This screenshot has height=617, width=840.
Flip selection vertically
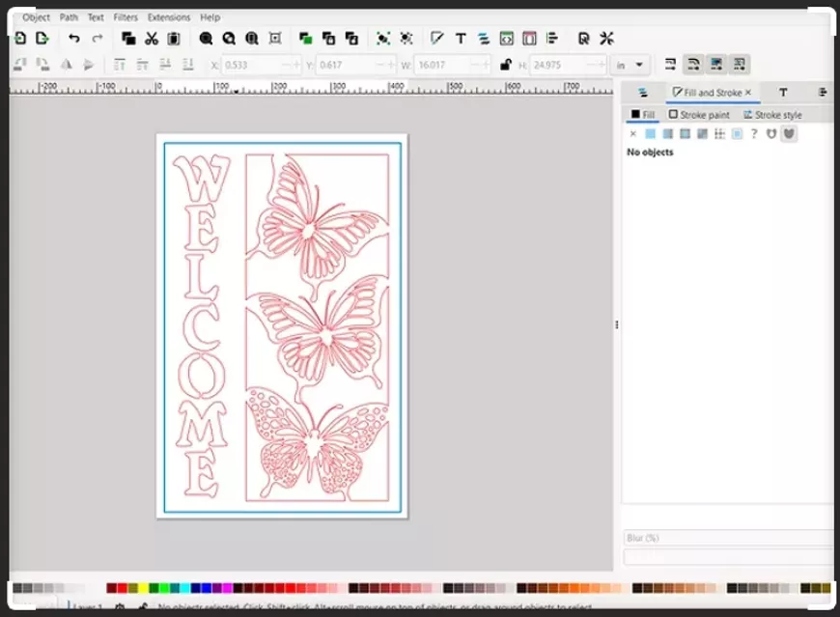89,65
